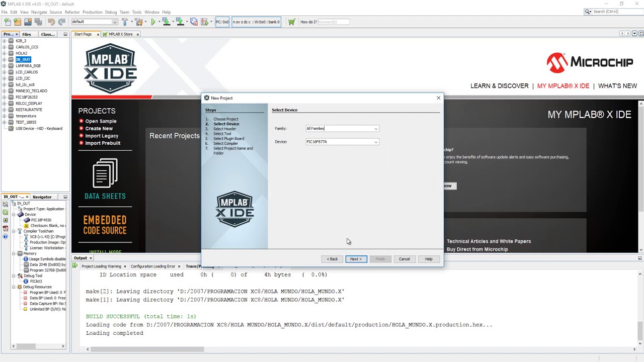The height and width of the screenshot is (362, 644).
Task: Click the Create New link
Action: pyautogui.click(x=99, y=129)
